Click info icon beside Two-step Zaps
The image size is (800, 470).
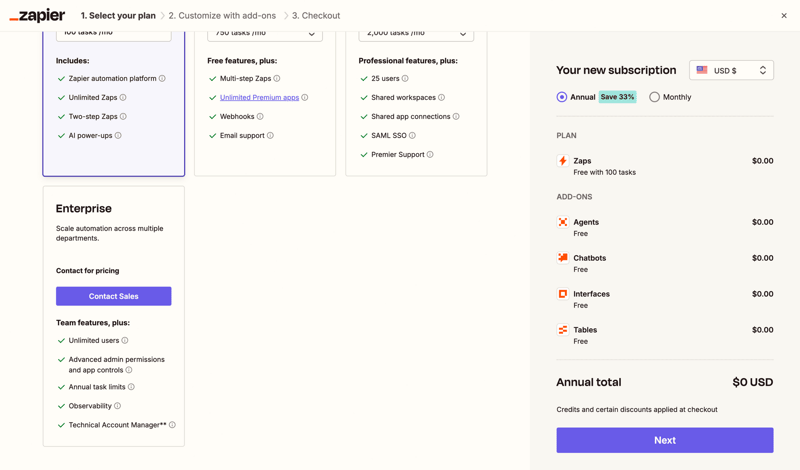pyautogui.click(x=123, y=116)
